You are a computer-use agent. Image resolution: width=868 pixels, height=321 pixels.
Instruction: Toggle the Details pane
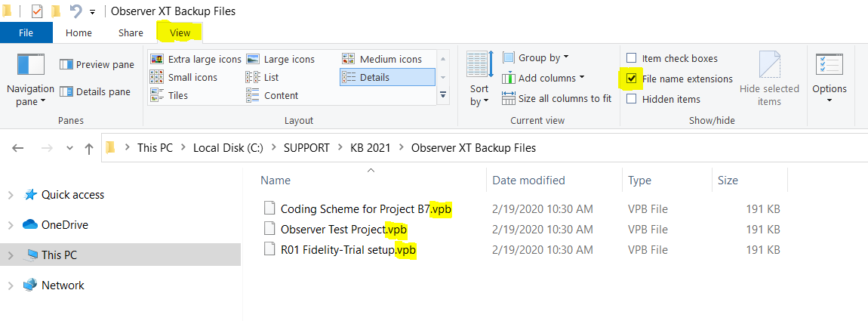point(95,92)
